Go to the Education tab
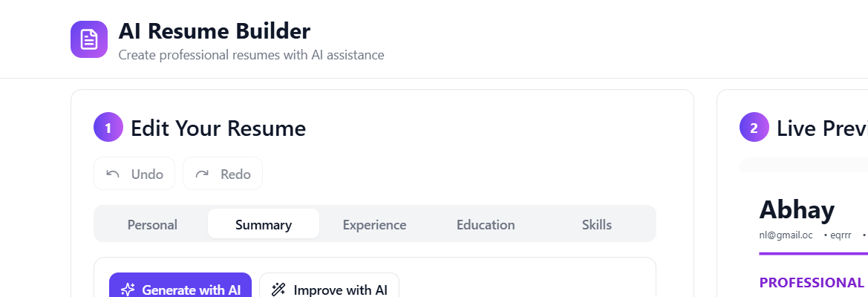Screen dimensions: 868x297 click(486, 224)
